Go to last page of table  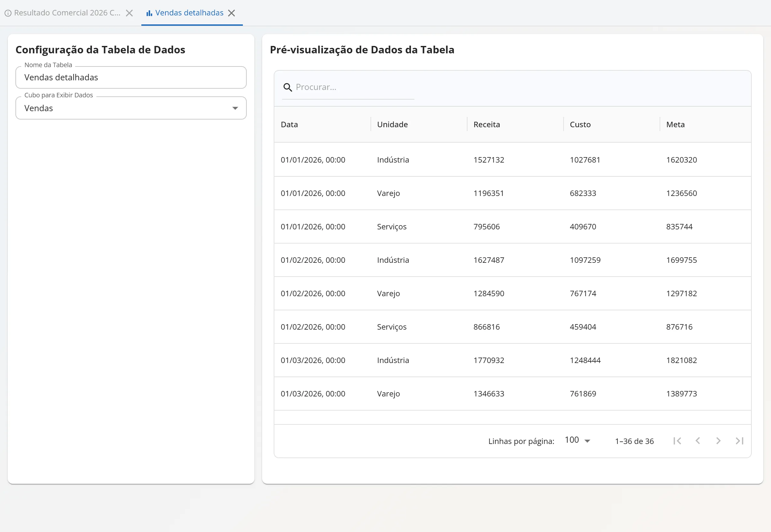739,441
